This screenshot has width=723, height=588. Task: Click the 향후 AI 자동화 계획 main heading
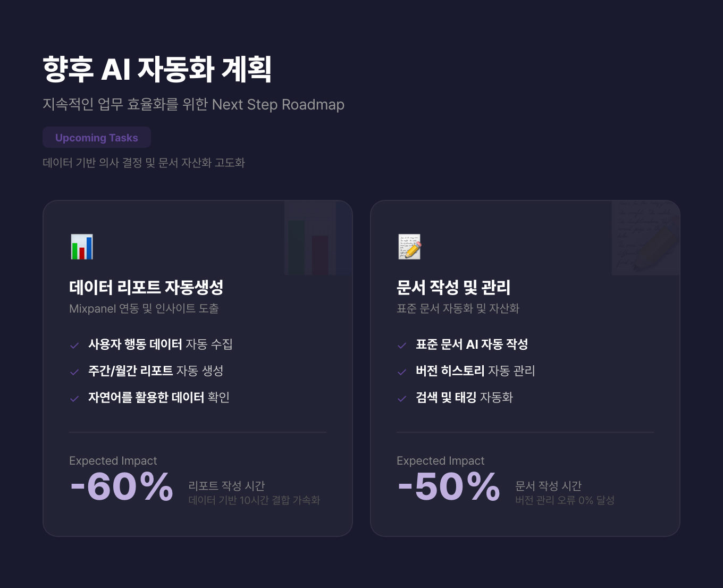coord(157,69)
